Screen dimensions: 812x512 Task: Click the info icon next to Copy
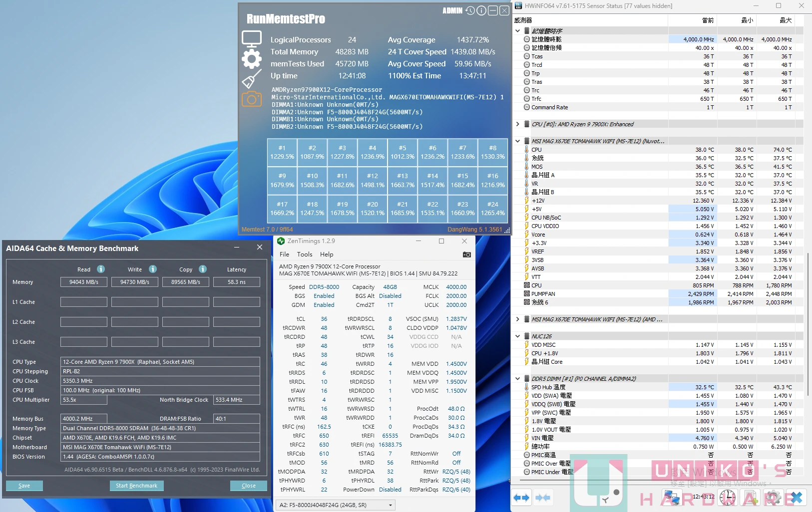pyautogui.click(x=203, y=269)
